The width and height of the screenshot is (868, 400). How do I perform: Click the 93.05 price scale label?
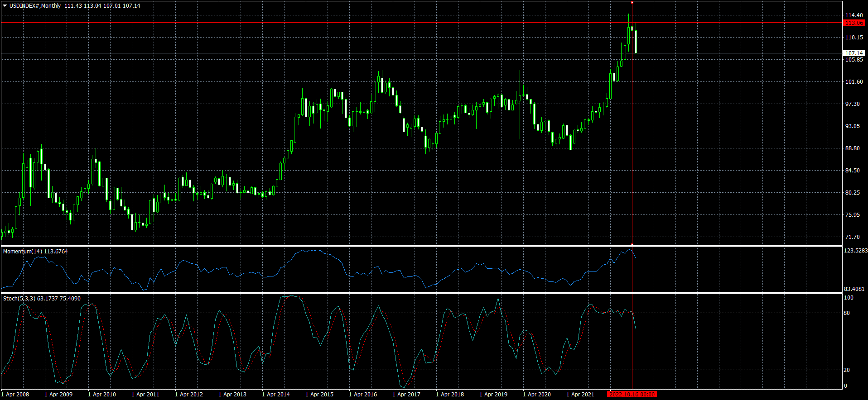852,126
